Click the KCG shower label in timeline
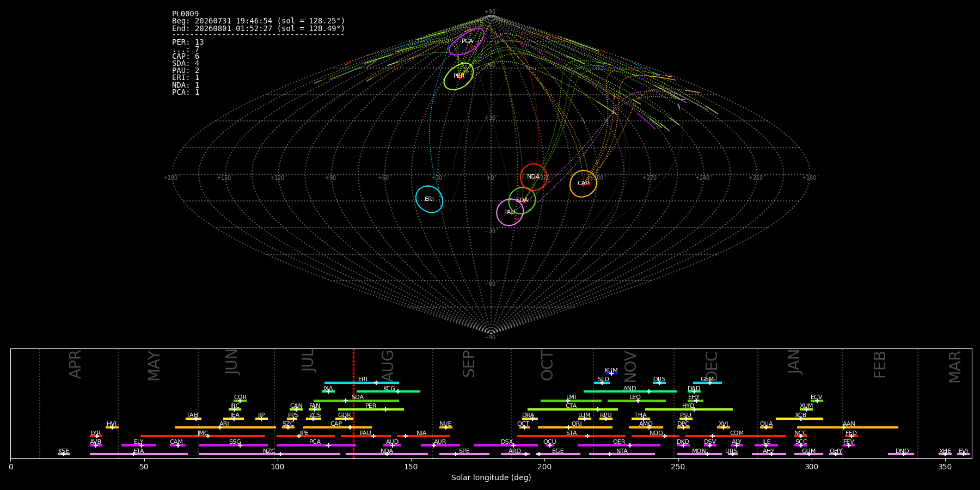This screenshot has height=490, width=980. [x=389, y=389]
